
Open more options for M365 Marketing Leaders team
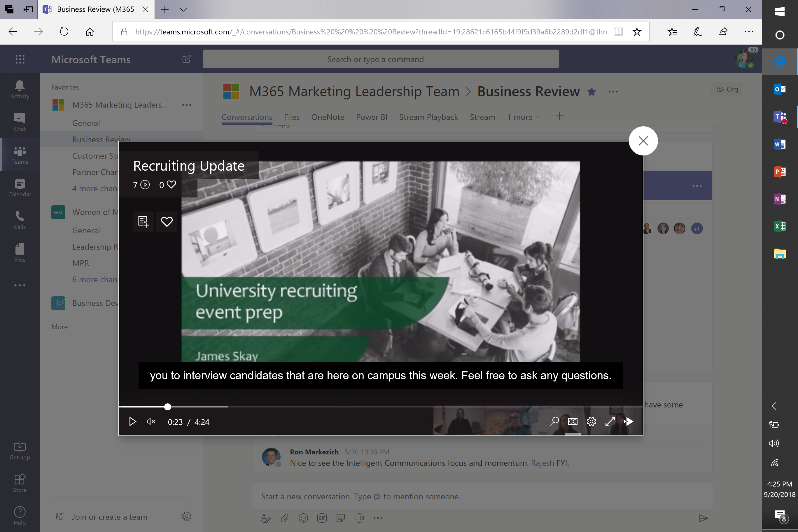tap(186, 105)
